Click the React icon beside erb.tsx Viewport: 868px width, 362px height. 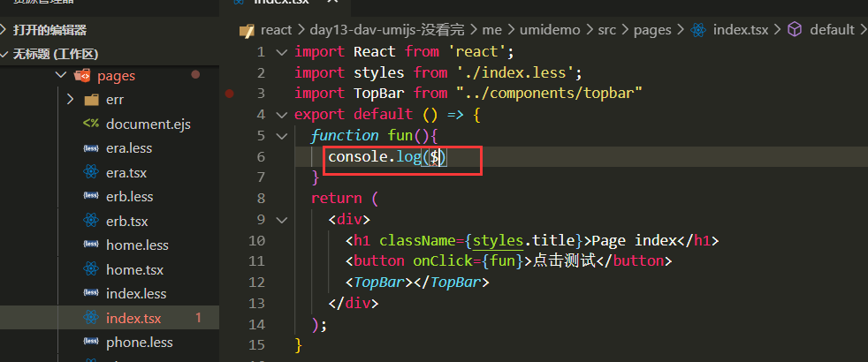coord(91,221)
